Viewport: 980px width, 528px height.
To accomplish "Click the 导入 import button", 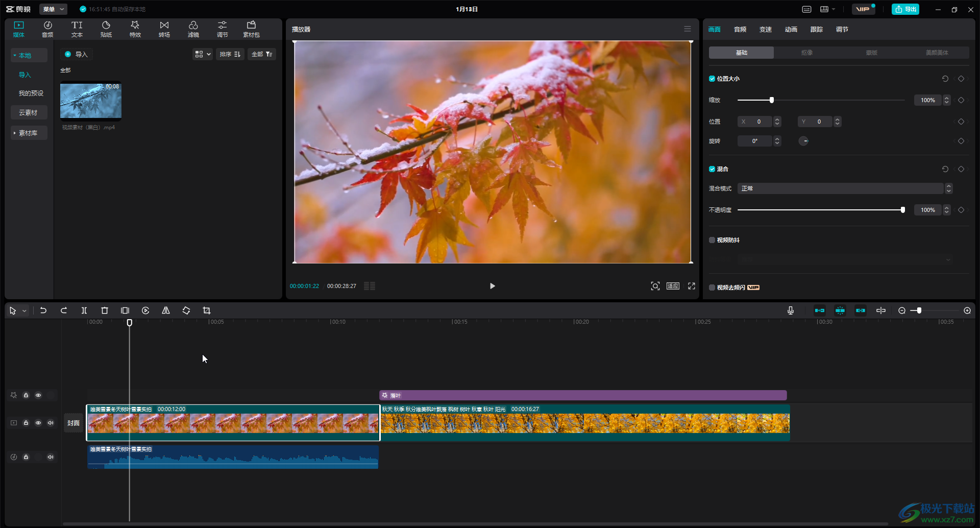I will coord(77,54).
